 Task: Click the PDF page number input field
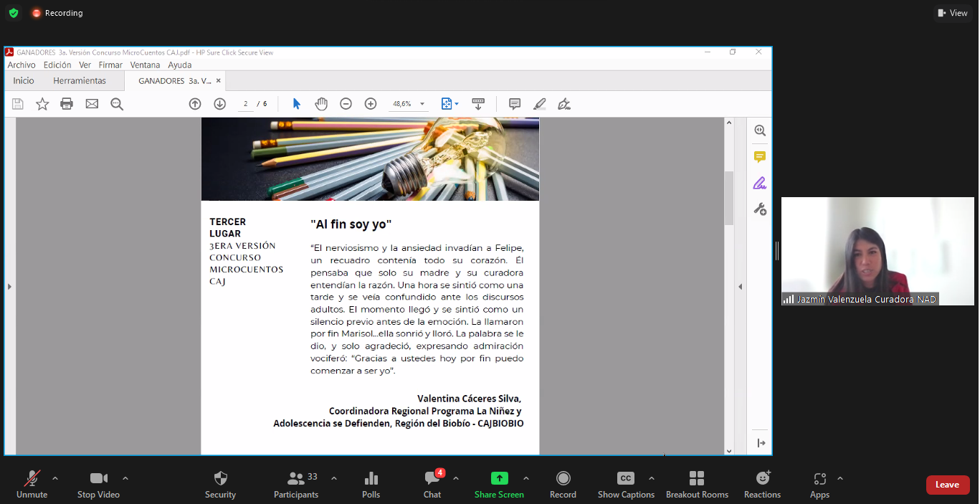246,104
